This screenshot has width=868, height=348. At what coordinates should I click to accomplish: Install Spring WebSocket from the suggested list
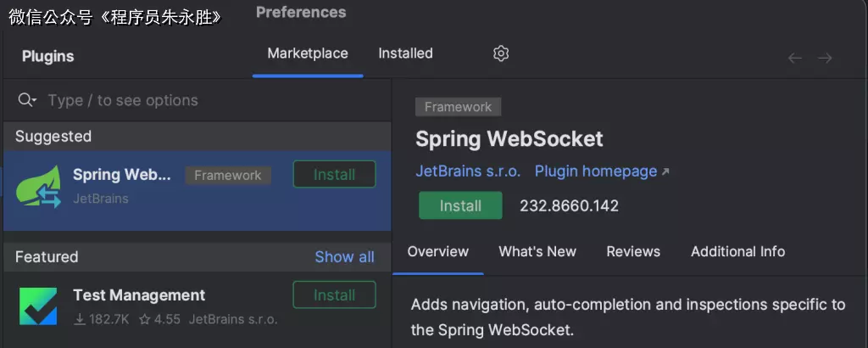tap(334, 174)
